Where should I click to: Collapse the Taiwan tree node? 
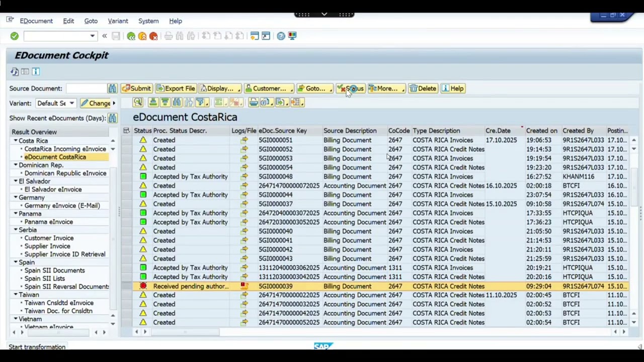point(16,295)
